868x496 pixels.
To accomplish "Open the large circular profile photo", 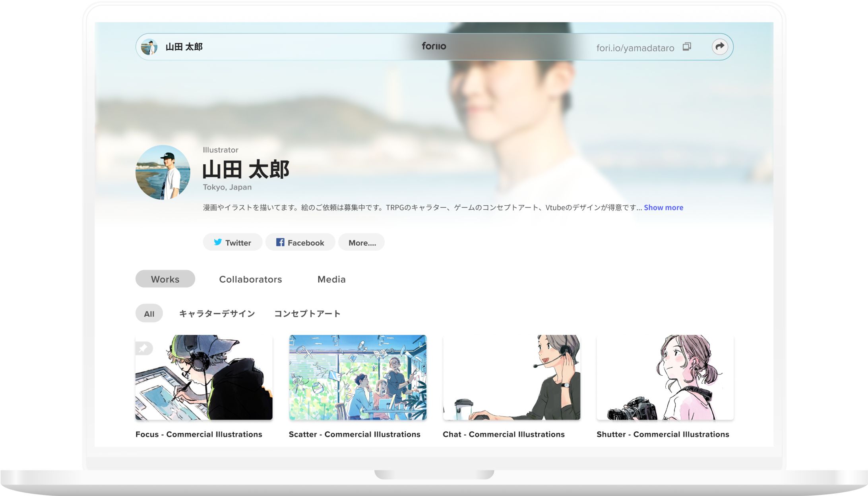I will click(163, 172).
